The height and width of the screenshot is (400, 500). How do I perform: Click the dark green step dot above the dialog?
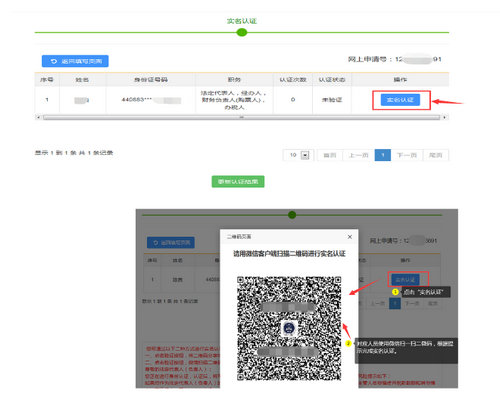tap(292, 215)
